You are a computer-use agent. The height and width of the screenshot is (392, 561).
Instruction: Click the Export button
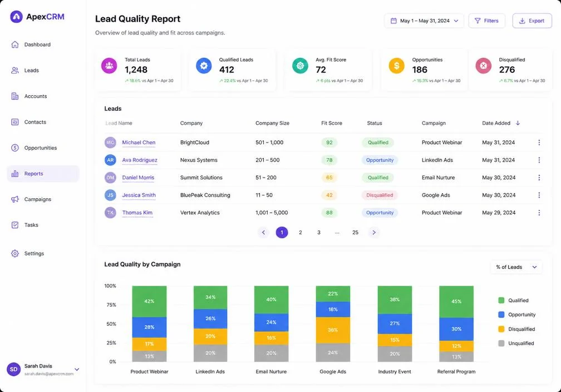pos(532,21)
